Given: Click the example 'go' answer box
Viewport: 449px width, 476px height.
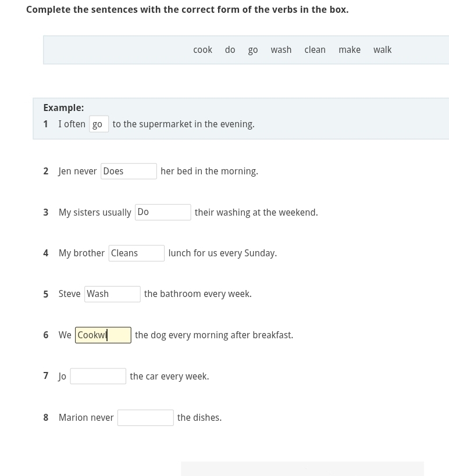Looking at the screenshot, I should click(99, 124).
